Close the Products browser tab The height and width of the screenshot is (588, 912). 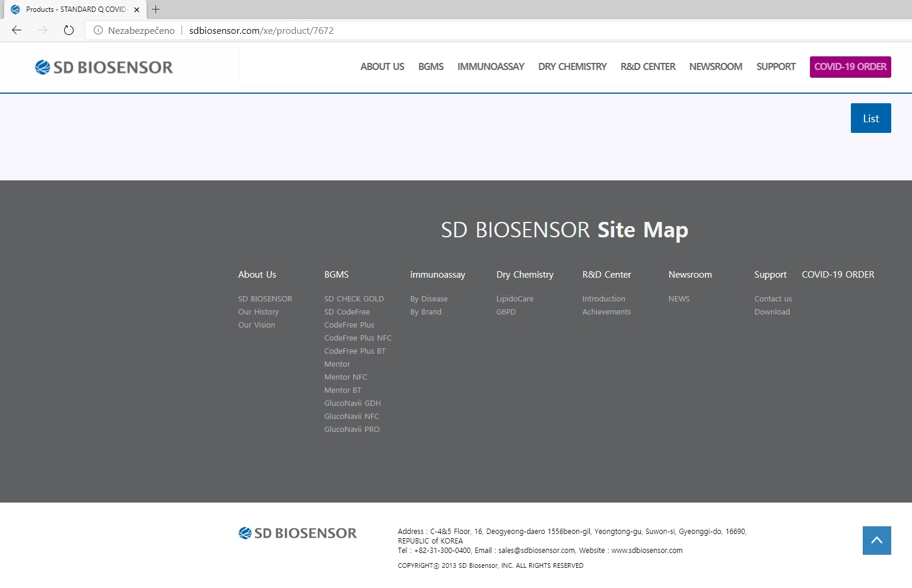[136, 9]
